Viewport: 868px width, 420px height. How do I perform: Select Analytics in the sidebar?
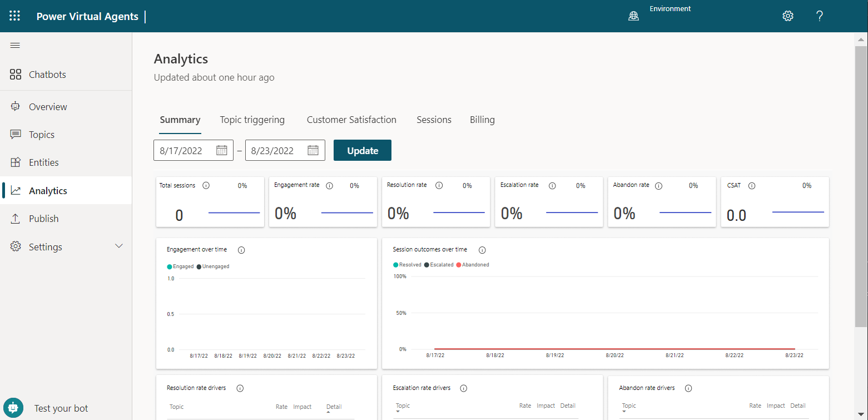[66, 191]
